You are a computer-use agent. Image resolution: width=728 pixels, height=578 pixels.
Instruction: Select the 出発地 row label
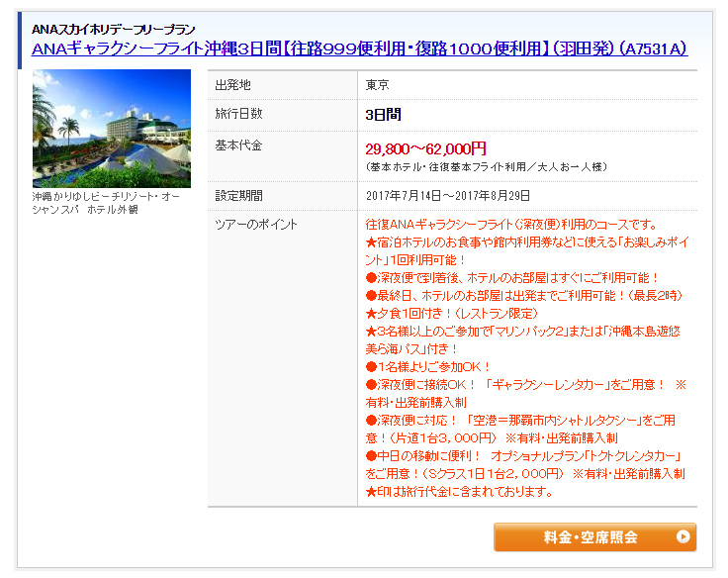point(233,85)
